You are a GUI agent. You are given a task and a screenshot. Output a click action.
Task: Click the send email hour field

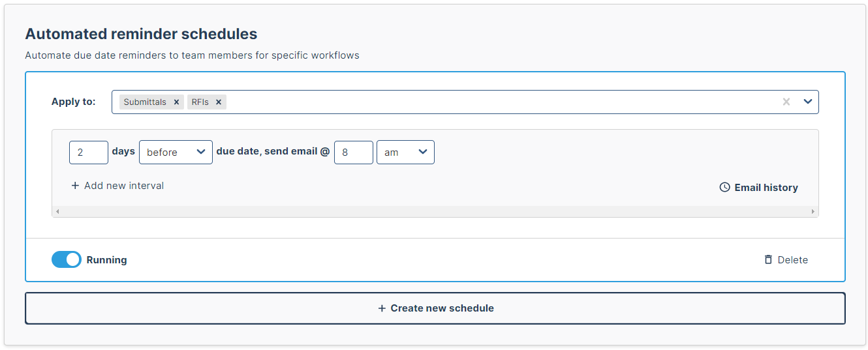tap(354, 152)
